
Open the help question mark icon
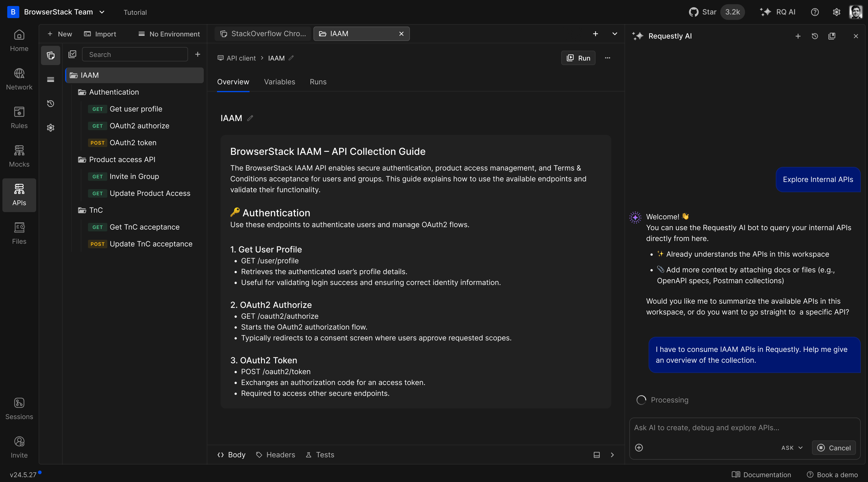815,12
